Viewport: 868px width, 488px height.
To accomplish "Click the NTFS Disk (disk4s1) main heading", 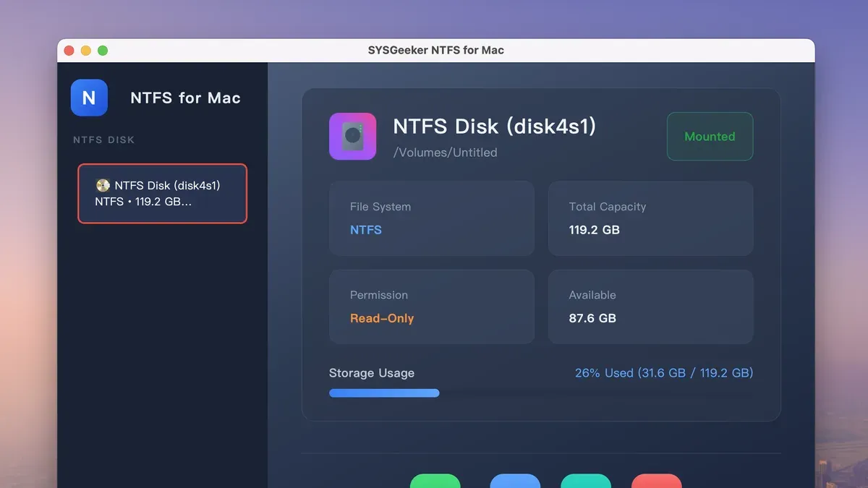I will coord(495,127).
